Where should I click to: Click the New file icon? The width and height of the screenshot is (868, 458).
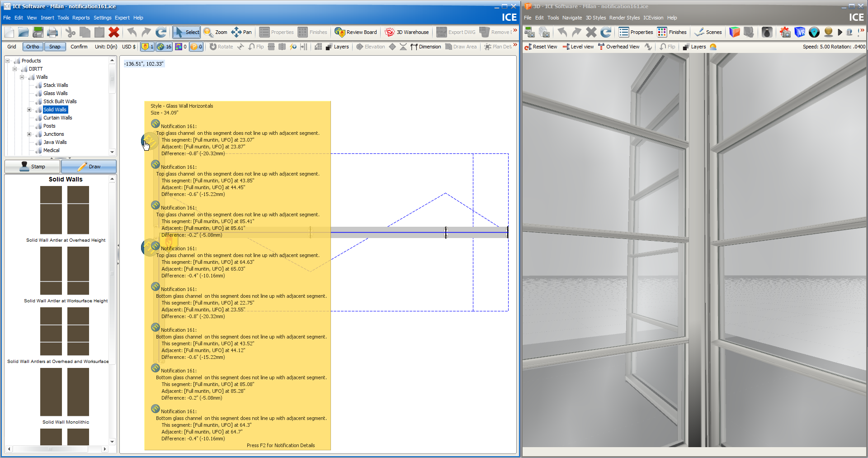click(9, 32)
